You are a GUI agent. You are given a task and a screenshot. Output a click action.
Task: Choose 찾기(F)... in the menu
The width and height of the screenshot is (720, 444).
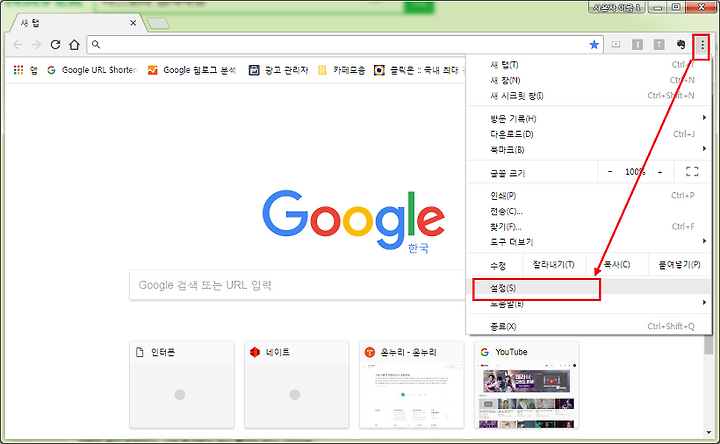pos(589,227)
